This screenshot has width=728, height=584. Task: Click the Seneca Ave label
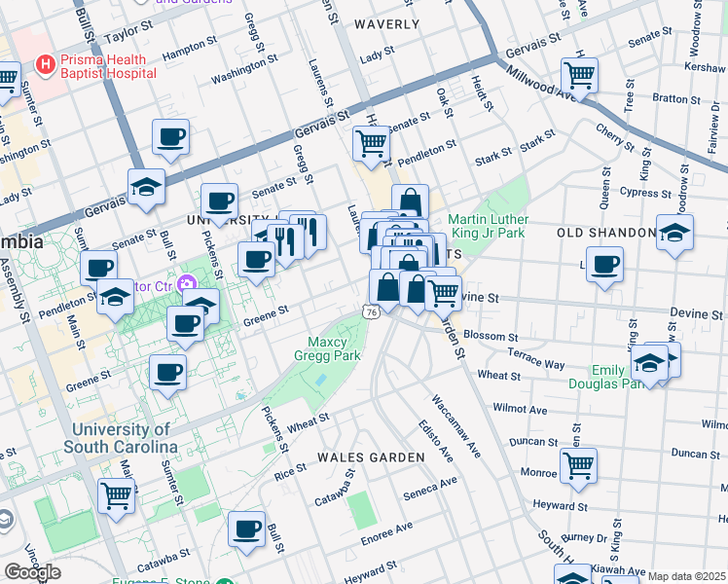pos(430,489)
